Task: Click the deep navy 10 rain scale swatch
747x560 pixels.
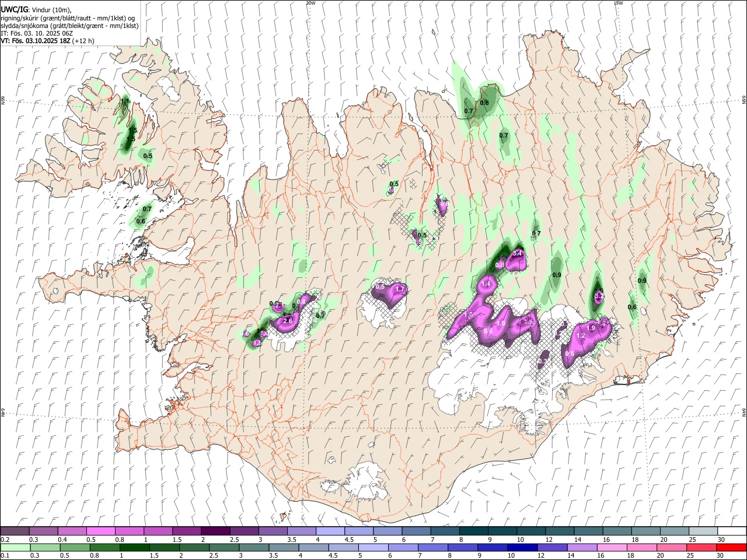Action: (x=522, y=547)
